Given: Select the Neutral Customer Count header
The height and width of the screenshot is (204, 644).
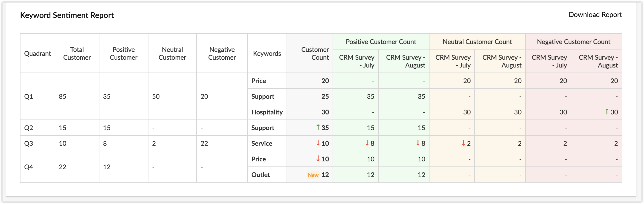Looking at the screenshot, I should tap(477, 42).
